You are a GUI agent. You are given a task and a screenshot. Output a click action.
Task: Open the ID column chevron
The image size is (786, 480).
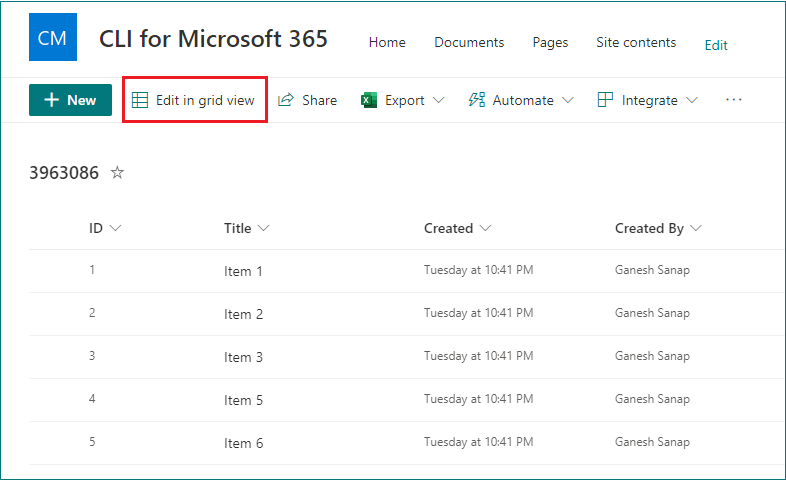(115, 228)
